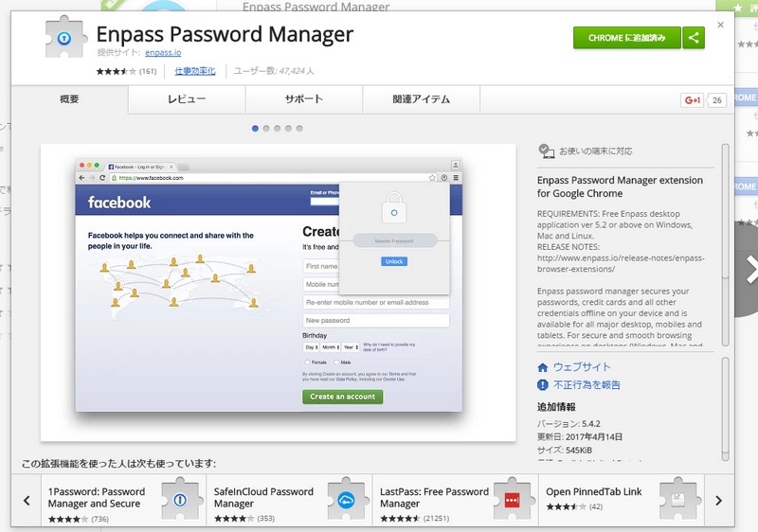Click the large next arrow at right edge
This screenshot has width=758, height=532.
pos(748,270)
